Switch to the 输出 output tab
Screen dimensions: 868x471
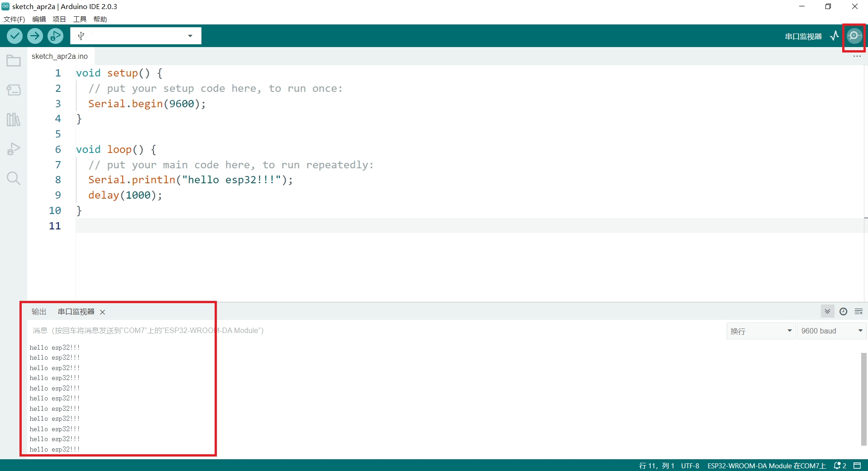(x=39, y=312)
